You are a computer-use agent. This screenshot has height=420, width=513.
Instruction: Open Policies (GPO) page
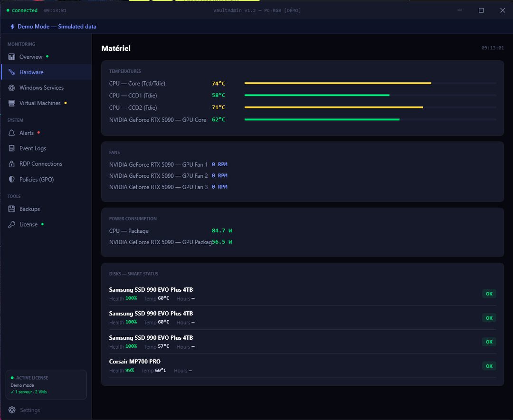(x=47, y=180)
